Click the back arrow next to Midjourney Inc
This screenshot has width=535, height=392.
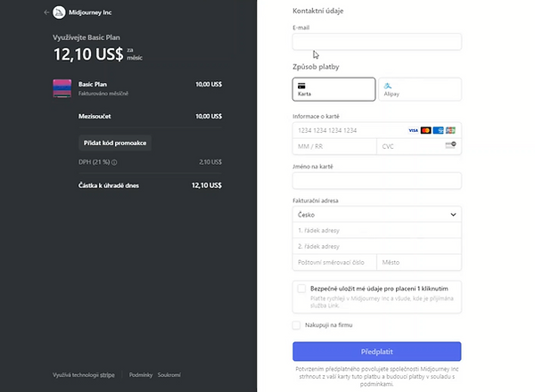[x=46, y=12]
